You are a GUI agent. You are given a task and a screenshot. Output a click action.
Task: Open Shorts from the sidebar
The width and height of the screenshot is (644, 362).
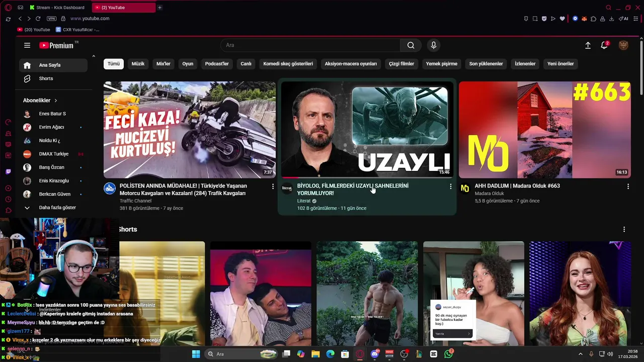click(x=53, y=78)
